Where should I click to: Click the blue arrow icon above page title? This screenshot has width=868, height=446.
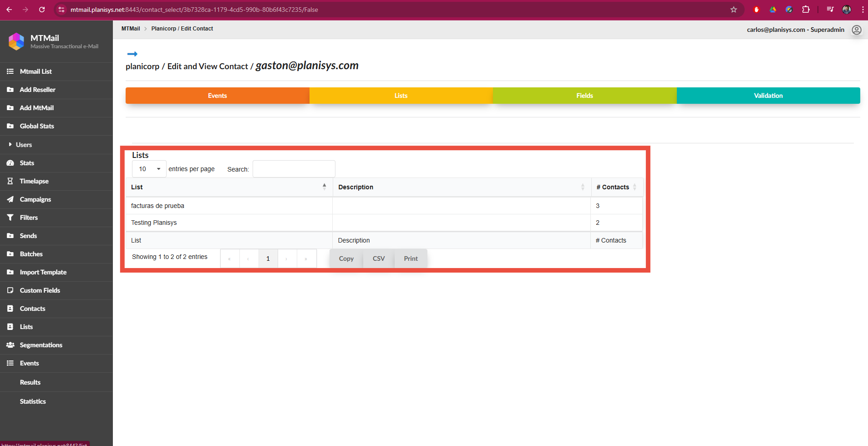tap(132, 54)
